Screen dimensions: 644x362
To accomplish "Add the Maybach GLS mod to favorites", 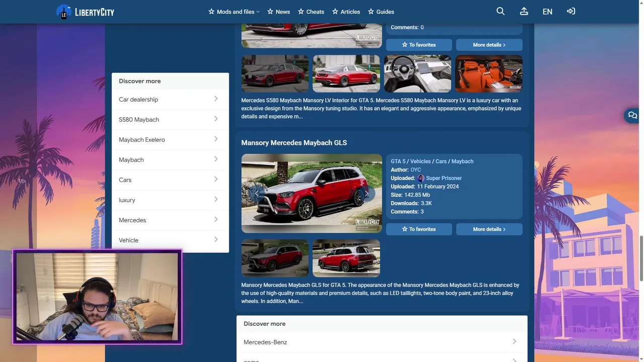I will [419, 229].
